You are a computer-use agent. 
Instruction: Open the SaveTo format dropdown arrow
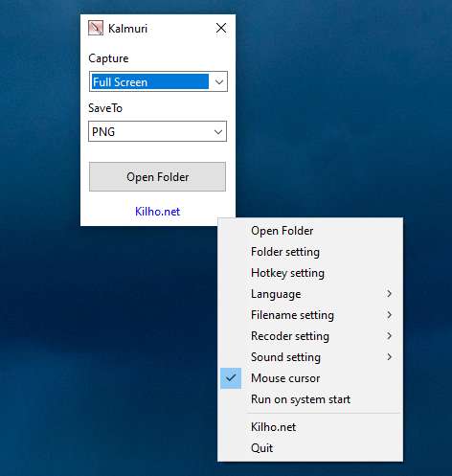coord(218,131)
